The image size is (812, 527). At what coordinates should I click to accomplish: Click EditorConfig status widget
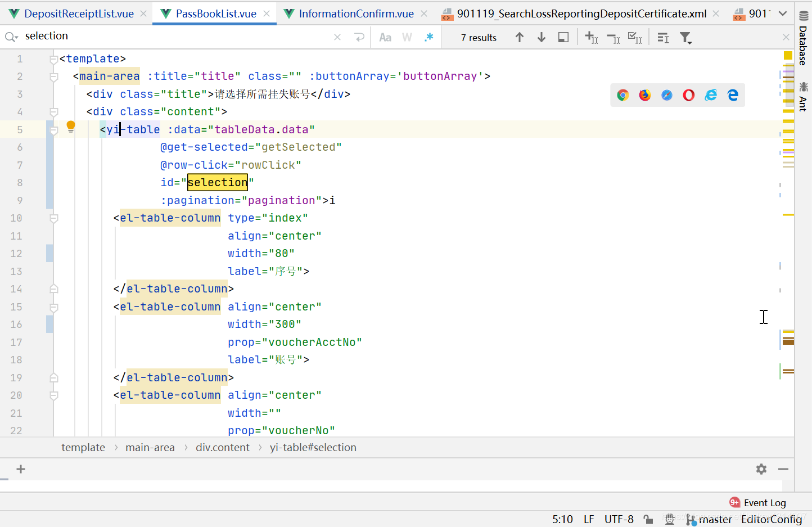(772, 519)
